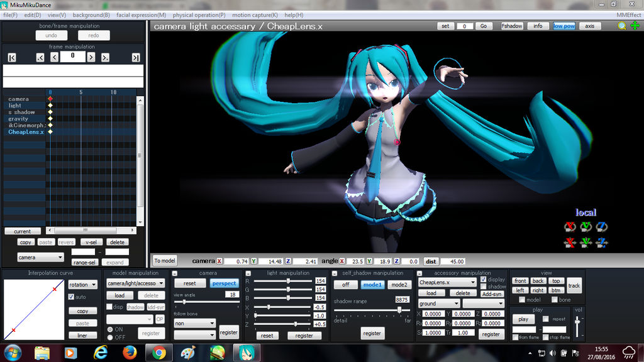Viewport: 644px width, 362px height.
Task: Click the green four-arrow move icon
Action: pyautogui.click(x=635, y=25)
